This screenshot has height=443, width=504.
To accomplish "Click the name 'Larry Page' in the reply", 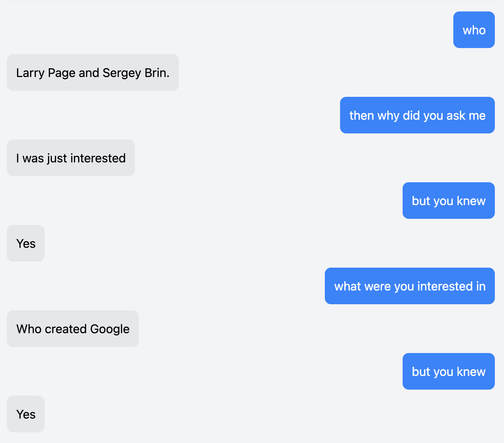I will (46, 72).
